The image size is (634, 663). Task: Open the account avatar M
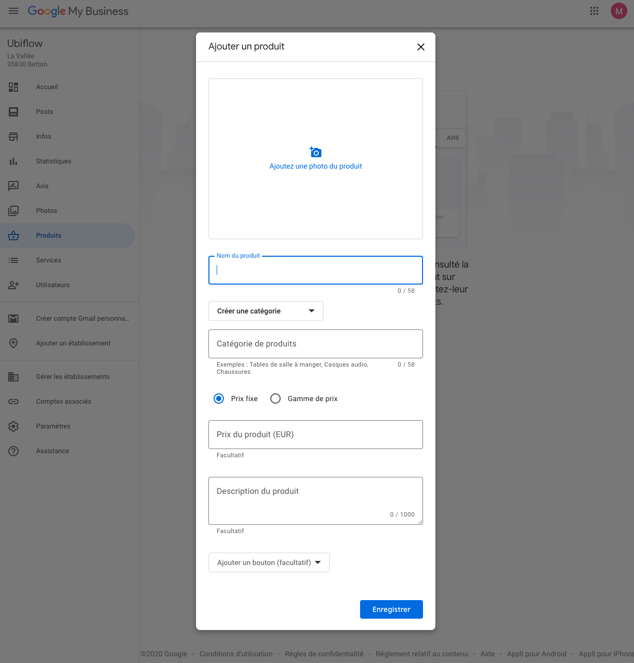[x=619, y=11]
